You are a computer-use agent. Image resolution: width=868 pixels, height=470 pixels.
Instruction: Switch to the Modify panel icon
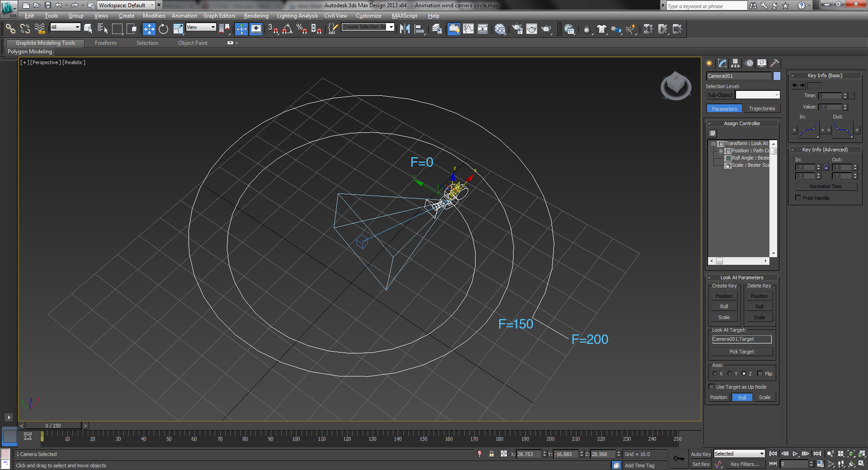pos(722,63)
